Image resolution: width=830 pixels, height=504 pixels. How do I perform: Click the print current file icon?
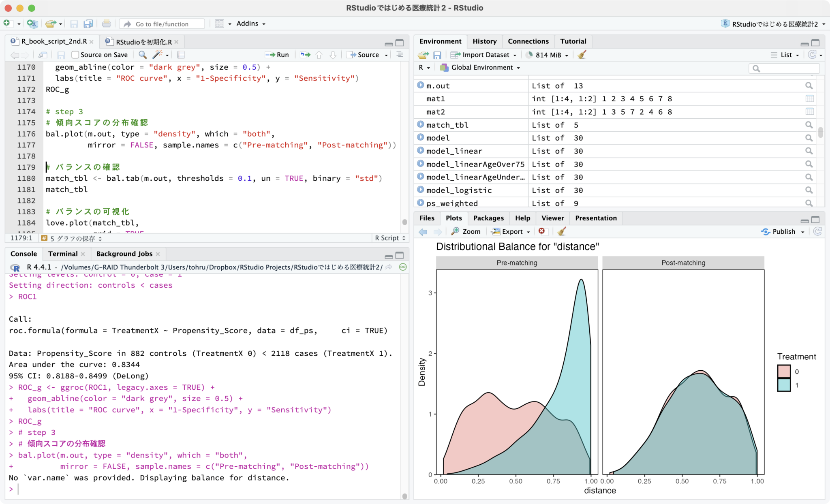(x=106, y=24)
